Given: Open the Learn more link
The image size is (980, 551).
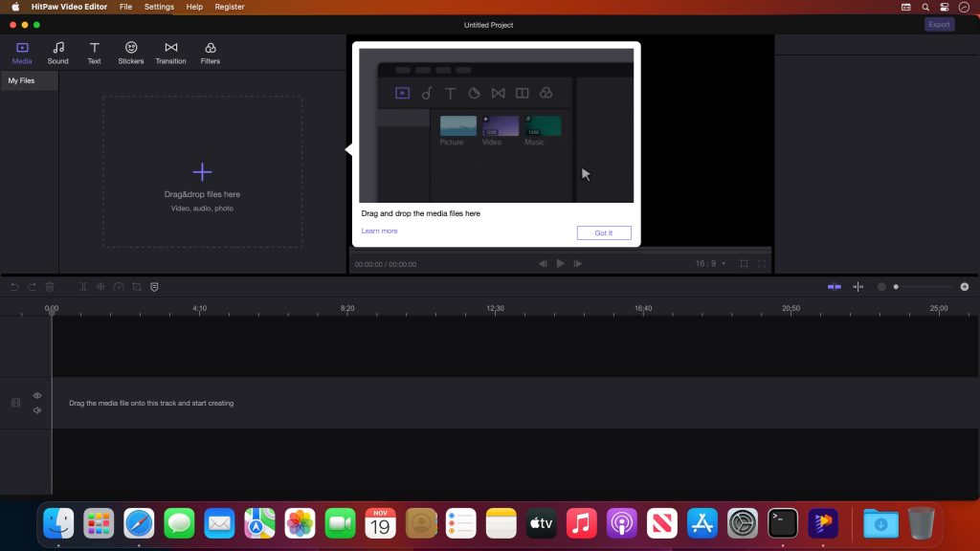Looking at the screenshot, I should tap(379, 231).
